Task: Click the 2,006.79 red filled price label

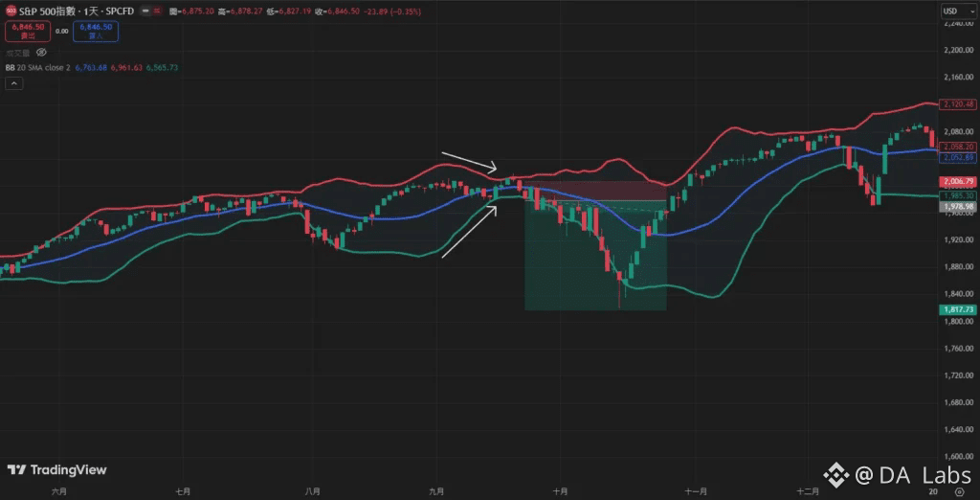Action: (x=957, y=181)
